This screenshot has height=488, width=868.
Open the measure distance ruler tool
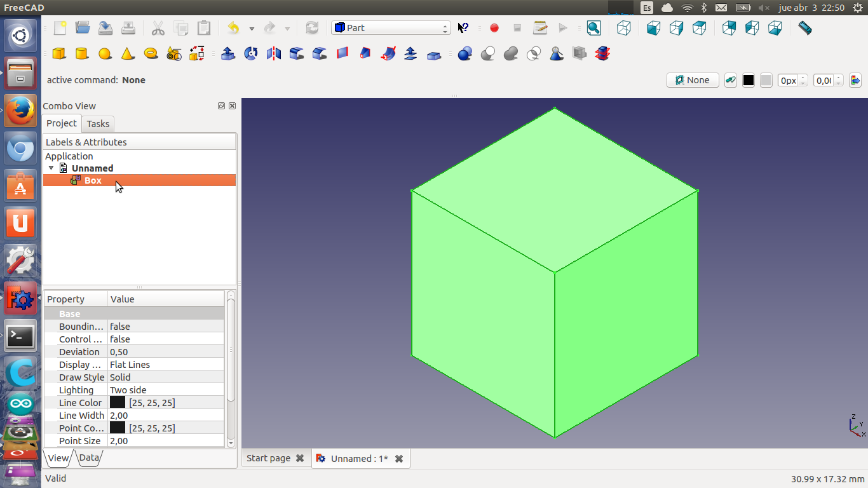[805, 28]
